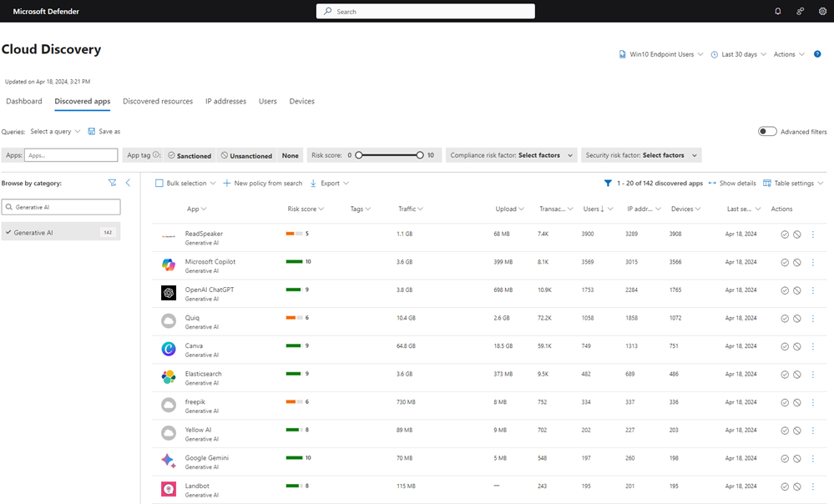This screenshot has height=504, width=834.
Task: Enable the Advanced filters toggle
Action: (766, 131)
